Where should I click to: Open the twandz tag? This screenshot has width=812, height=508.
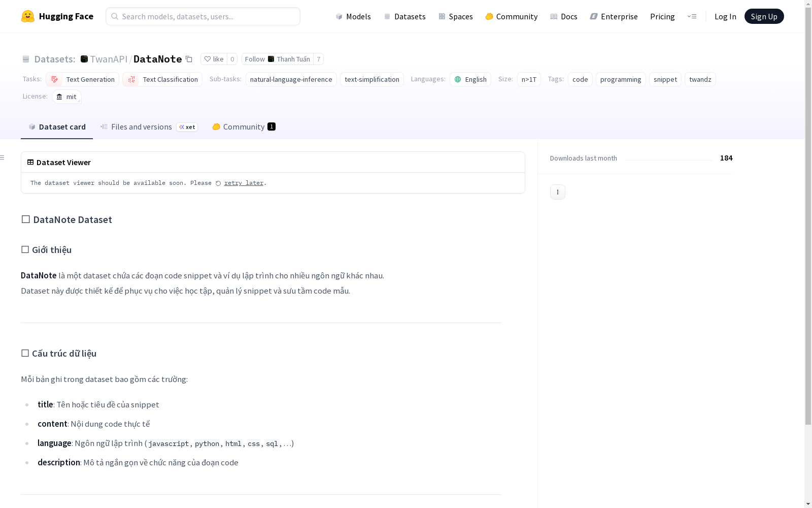point(700,79)
